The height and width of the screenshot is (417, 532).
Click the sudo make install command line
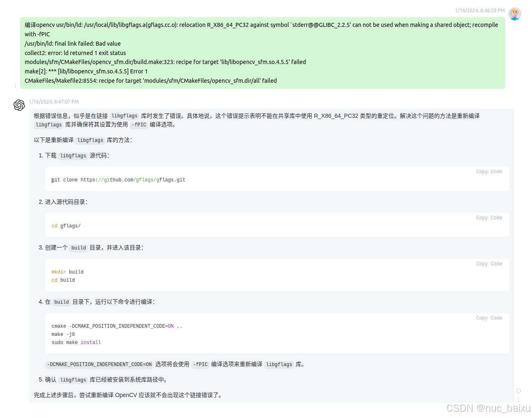tap(77, 342)
